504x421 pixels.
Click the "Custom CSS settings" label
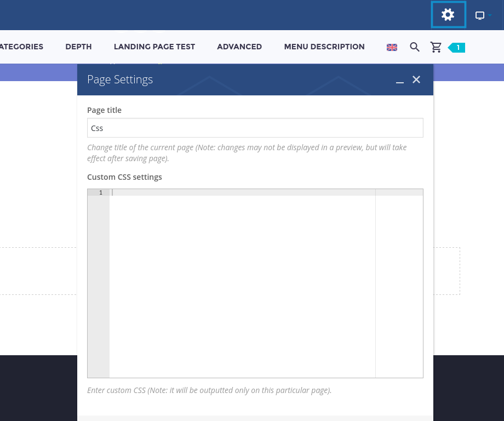pyautogui.click(x=124, y=177)
